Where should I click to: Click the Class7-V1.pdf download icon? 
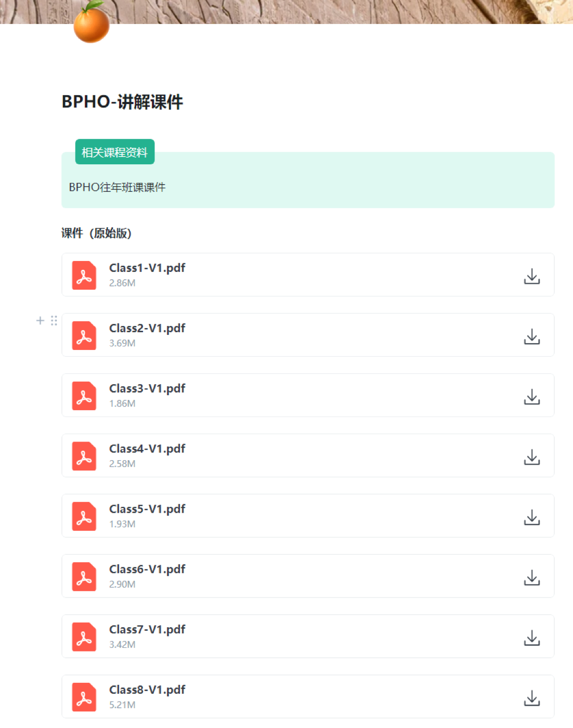click(531, 638)
